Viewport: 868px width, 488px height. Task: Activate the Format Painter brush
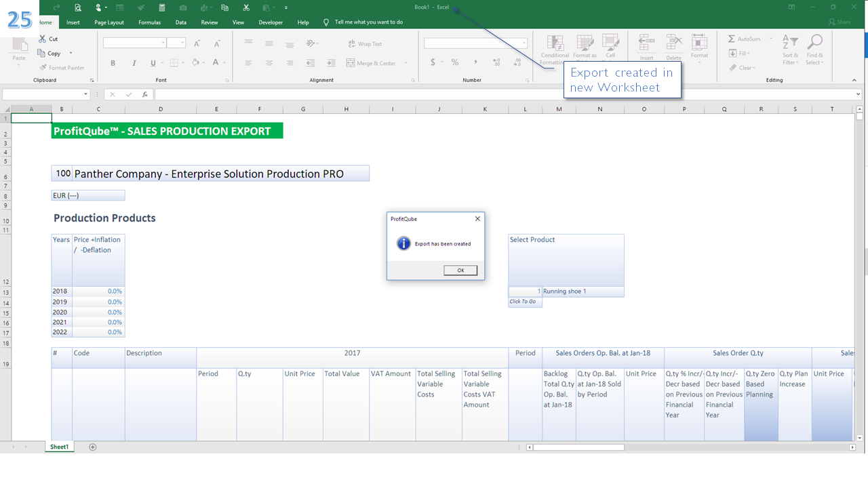[43, 68]
